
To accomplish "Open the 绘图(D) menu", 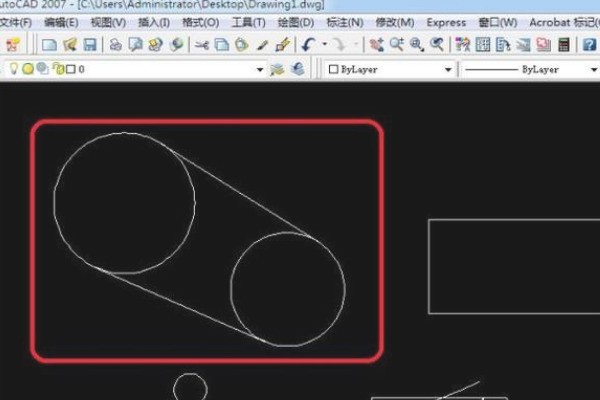I will click(294, 22).
